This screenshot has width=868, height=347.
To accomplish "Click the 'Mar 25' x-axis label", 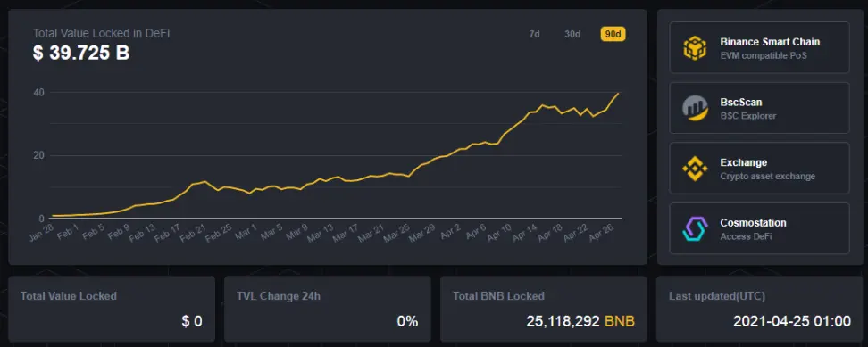I will [x=396, y=233].
